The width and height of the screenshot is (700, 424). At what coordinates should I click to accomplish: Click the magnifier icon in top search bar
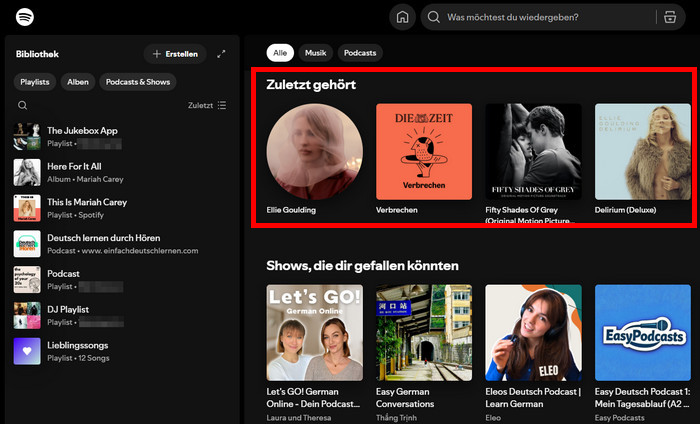433,17
